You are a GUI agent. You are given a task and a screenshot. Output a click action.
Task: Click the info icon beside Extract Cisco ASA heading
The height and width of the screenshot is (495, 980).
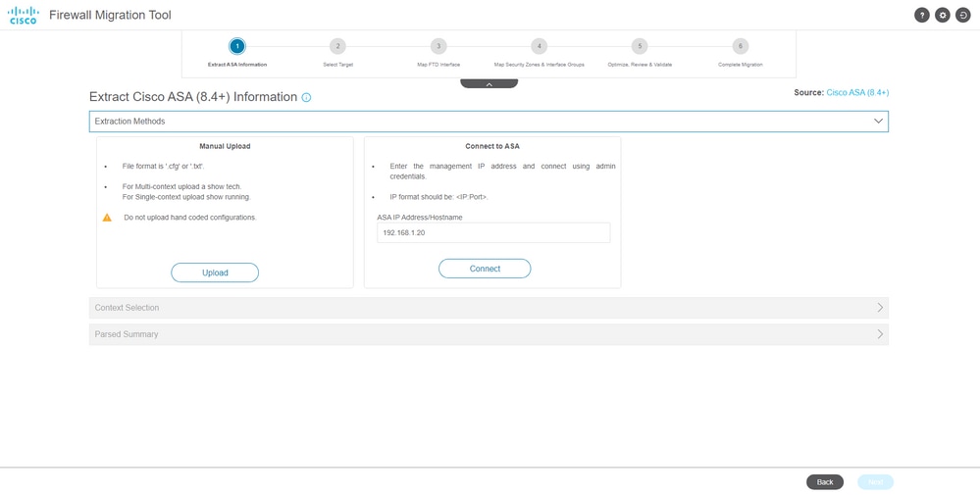(x=306, y=97)
